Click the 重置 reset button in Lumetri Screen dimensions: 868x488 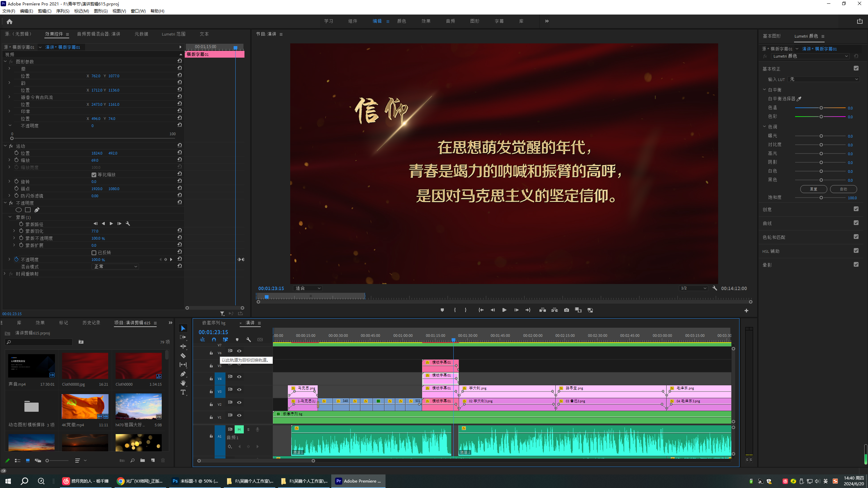pyautogui.click(x=813, y=189)
